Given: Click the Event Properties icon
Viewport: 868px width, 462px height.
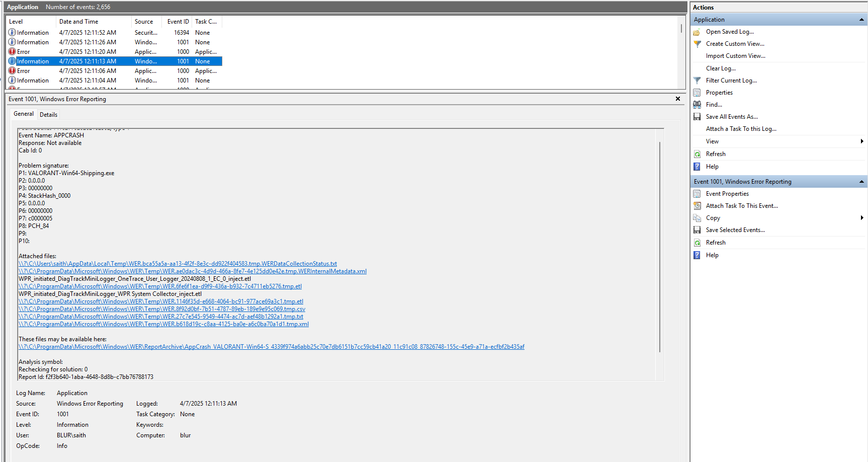Looking at the screenshot, I should pos(697,194).
